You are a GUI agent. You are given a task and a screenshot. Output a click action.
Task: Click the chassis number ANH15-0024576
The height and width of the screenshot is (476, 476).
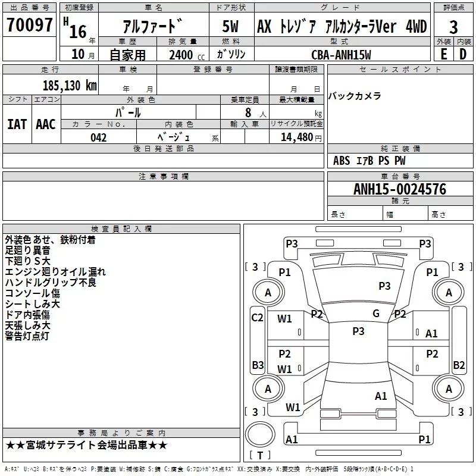point(400,189)
